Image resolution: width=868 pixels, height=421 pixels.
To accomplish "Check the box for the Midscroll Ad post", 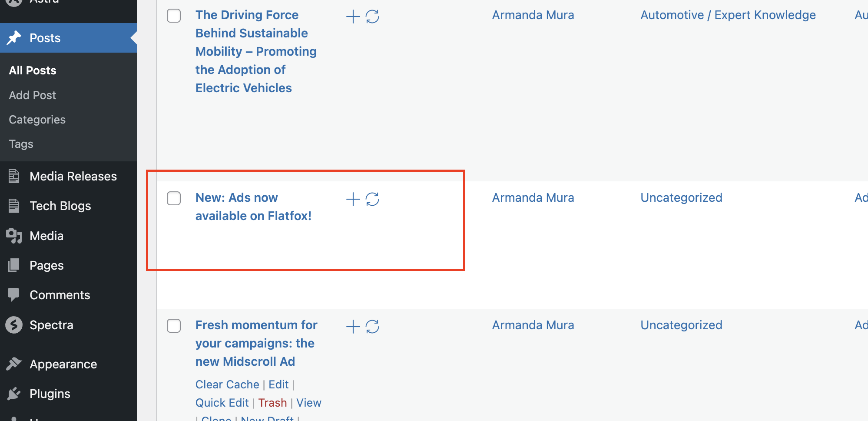I will 174,326.
